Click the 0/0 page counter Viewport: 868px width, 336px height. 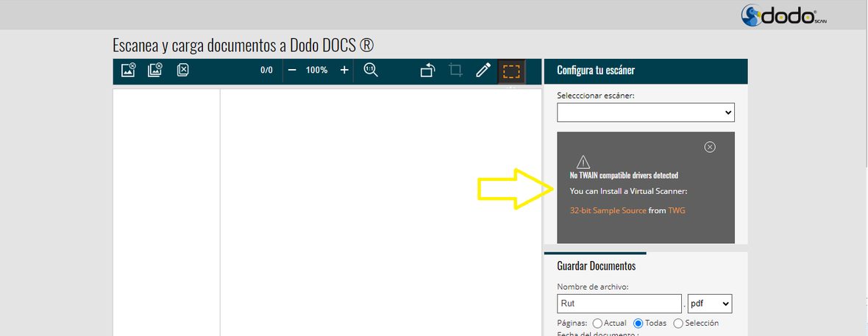(267, 71)
